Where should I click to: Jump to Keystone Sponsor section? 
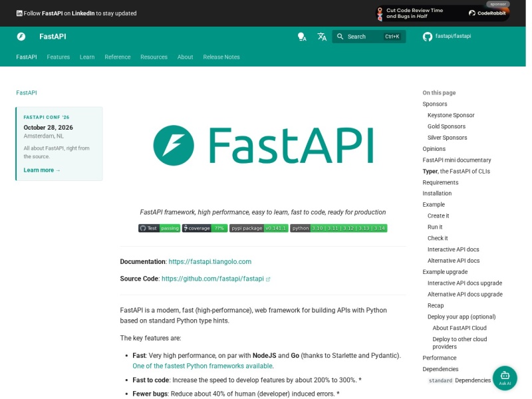(451, 115)
